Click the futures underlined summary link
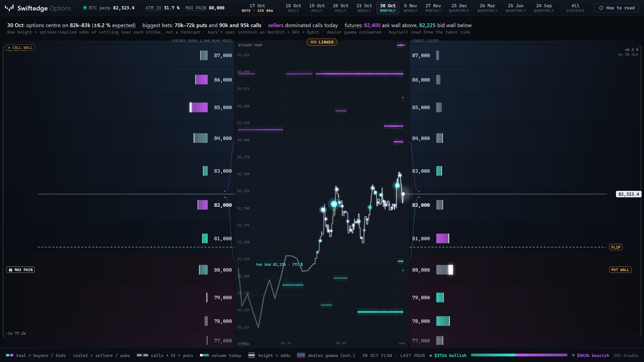This screenshot has width=644, height=362. (x=353, y=25)
